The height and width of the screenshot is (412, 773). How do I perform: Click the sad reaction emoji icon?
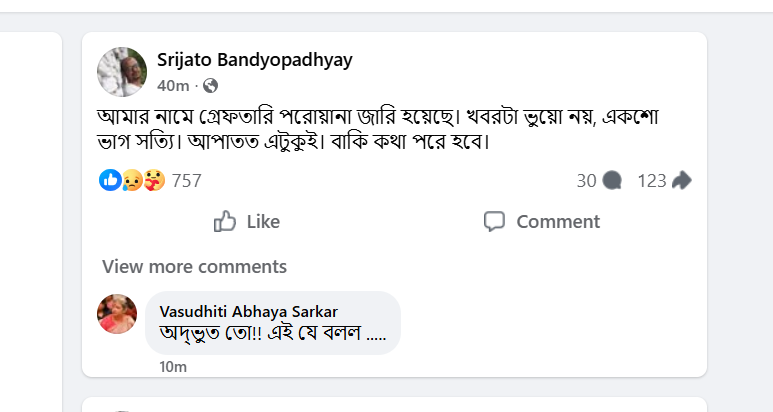[132, 181]
